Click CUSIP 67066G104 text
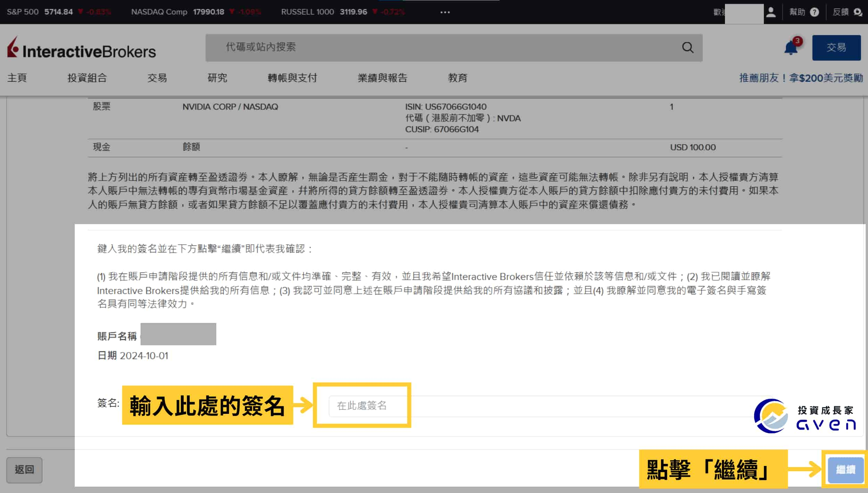This screenshot has height=493, width=868. tap(442, 129)
